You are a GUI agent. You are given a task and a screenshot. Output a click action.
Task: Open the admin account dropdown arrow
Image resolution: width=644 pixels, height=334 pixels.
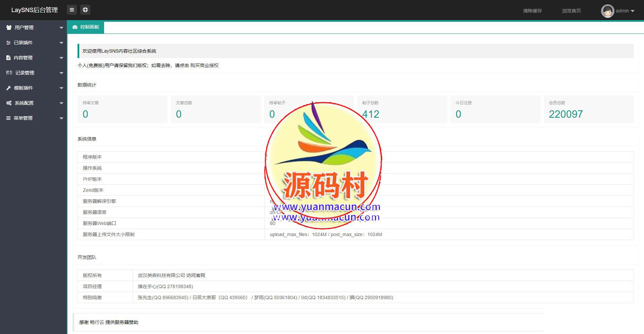[633, 11]
